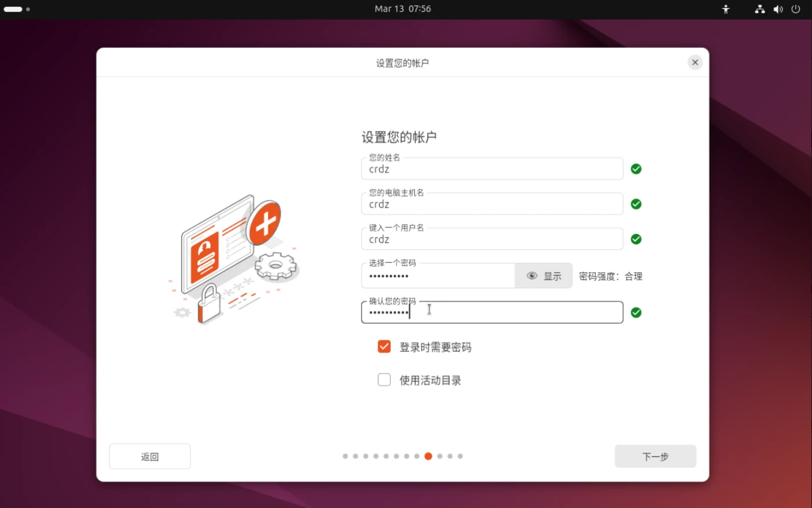
Task: Open the clock showing Mar 13 07:56
Action: point(403,9)
